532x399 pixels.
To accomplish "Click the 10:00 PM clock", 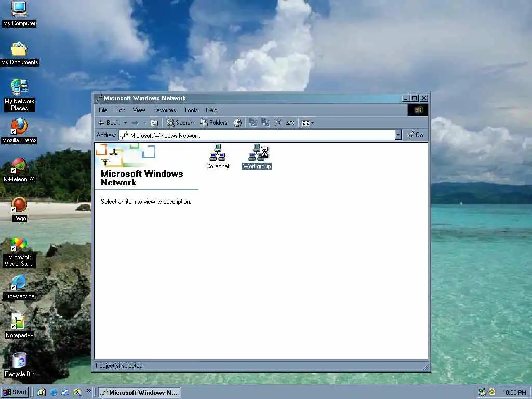I will (x=514, y=393).
